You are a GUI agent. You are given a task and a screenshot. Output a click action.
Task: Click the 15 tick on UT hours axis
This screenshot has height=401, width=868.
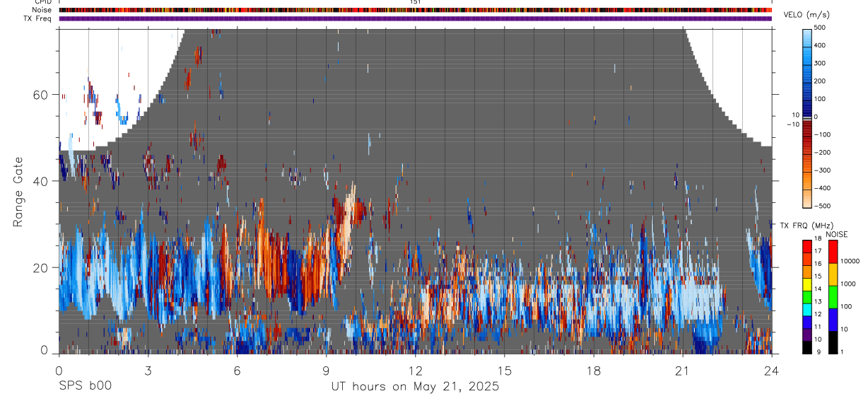(505, 371)
